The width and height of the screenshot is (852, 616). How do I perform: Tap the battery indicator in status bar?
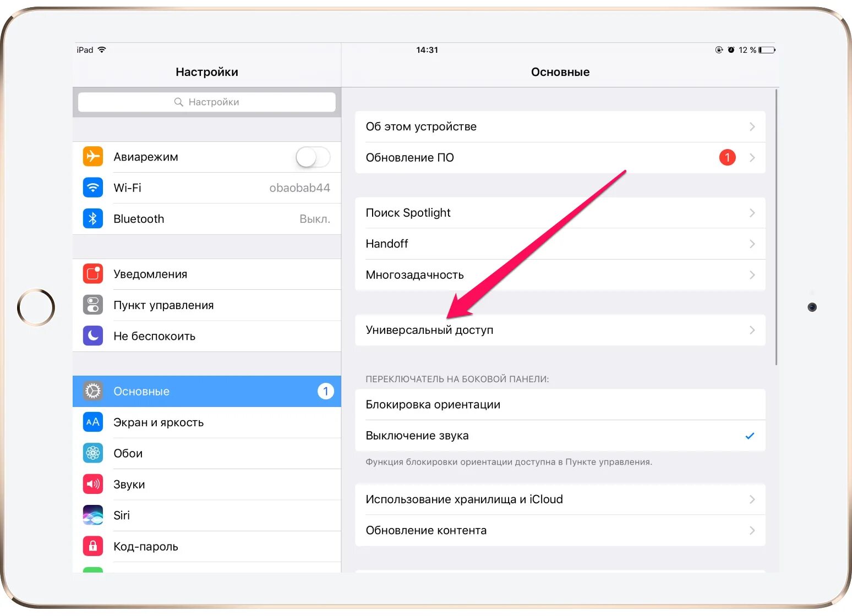(767, 50)
